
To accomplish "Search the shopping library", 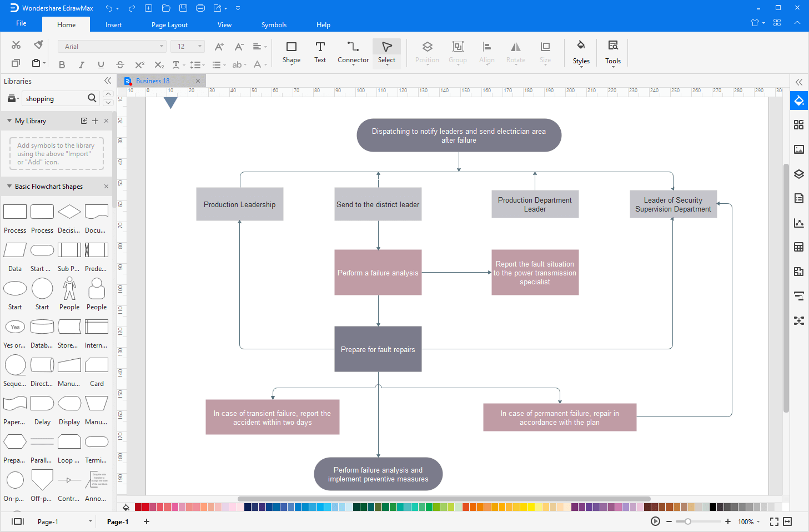I will pos(92,98).
